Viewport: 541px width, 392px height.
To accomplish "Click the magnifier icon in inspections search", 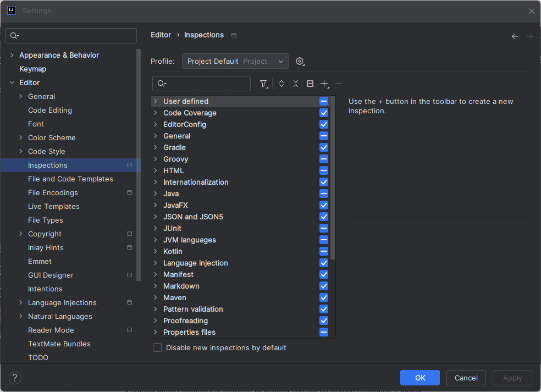I will point(162,84).
